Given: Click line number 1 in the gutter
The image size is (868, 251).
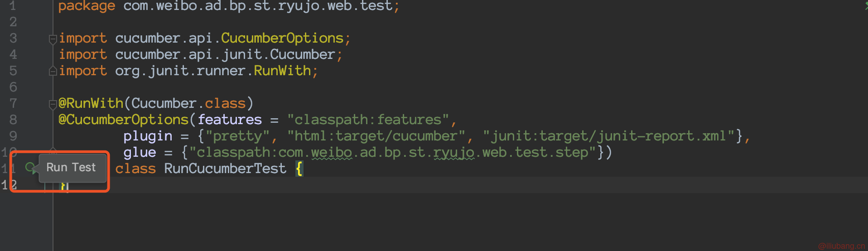Looking at the screenshot, I should (13, 6).
